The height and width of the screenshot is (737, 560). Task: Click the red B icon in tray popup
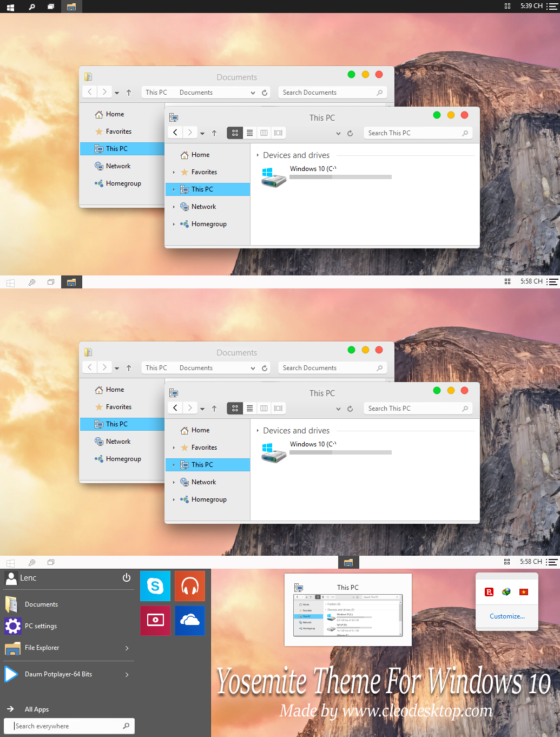point(489,592)
